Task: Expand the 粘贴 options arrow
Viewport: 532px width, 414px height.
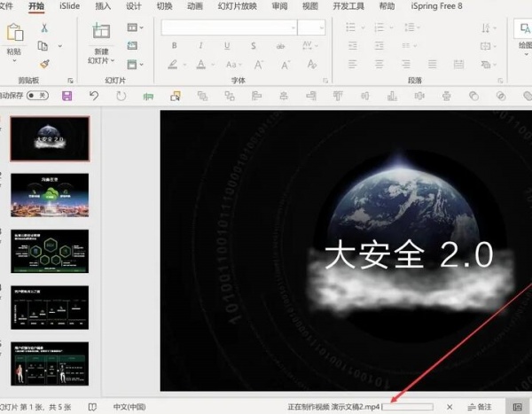Action: pos(14,60)
